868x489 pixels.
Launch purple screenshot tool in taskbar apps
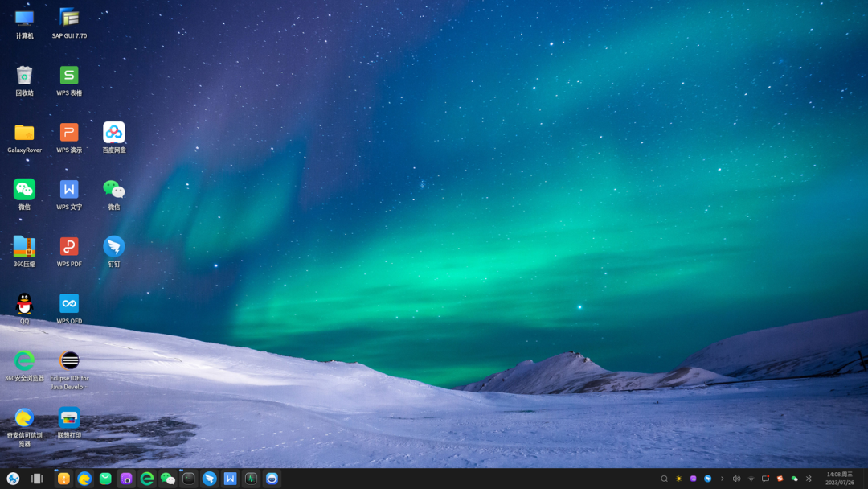coord(126,479)
